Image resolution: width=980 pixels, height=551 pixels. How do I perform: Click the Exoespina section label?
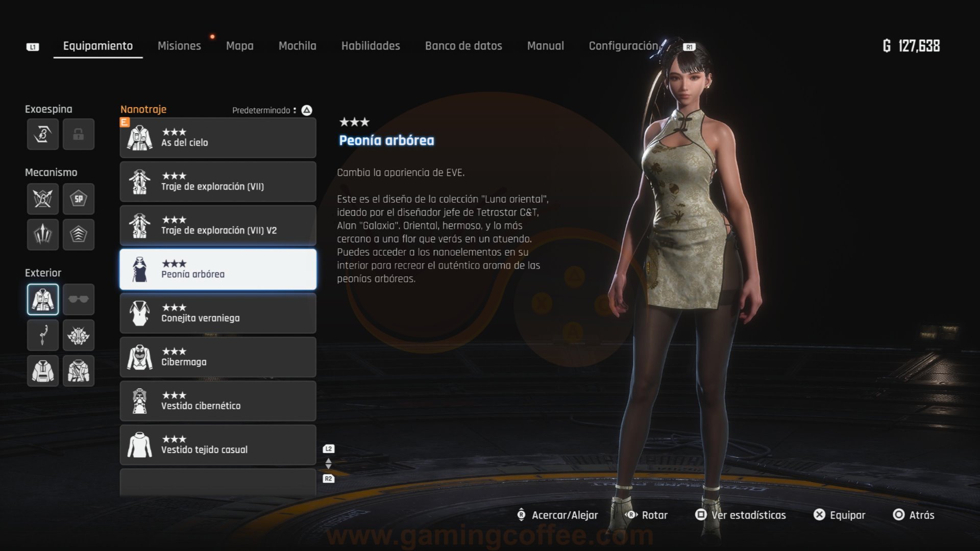coord(48,109)
